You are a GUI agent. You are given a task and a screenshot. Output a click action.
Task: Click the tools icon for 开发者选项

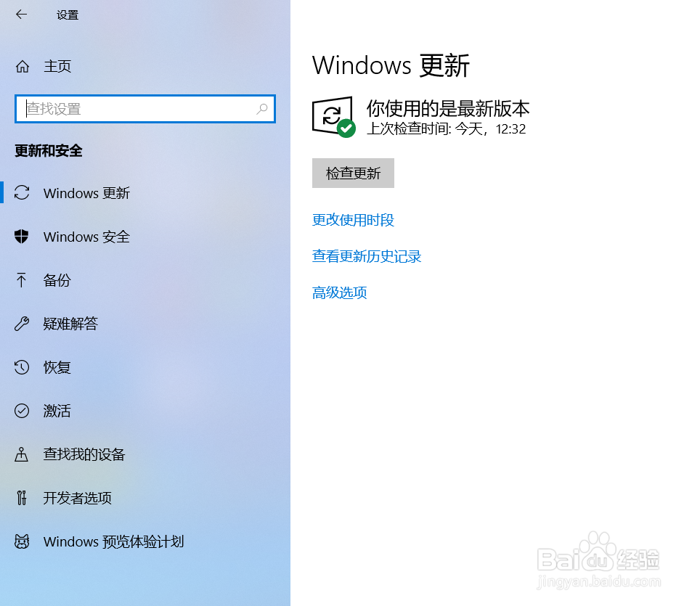[x=22, y=498]
